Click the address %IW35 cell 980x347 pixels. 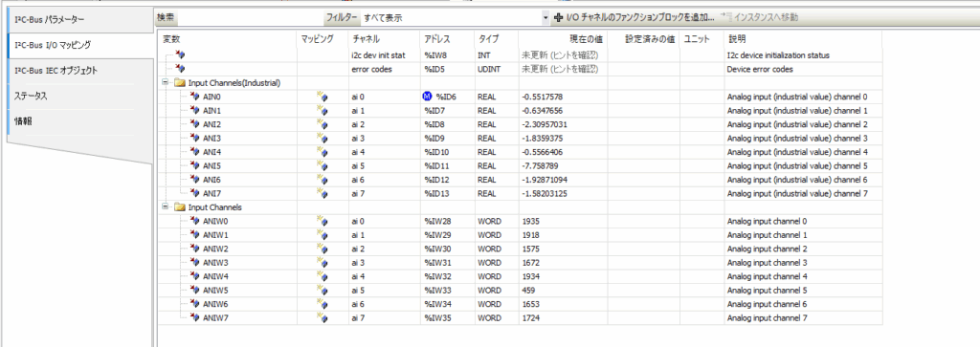(x=436, y=318)
